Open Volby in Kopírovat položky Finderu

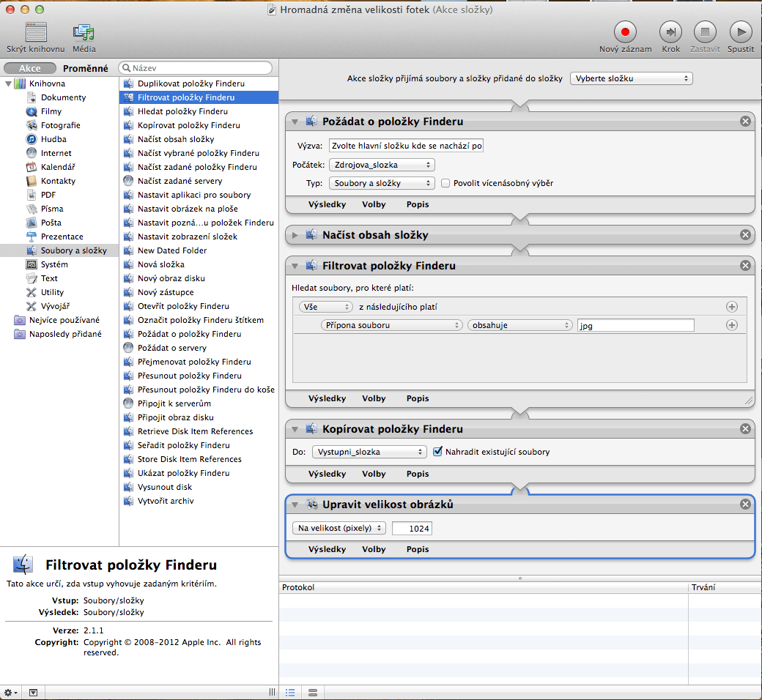click(x=374, y=474)
